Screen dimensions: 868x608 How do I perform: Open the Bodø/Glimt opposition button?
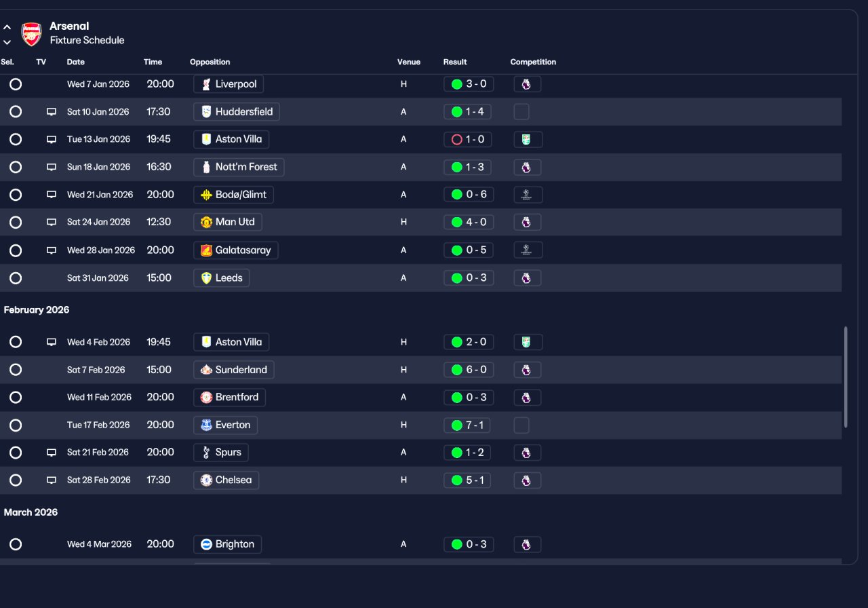point(233,195)
